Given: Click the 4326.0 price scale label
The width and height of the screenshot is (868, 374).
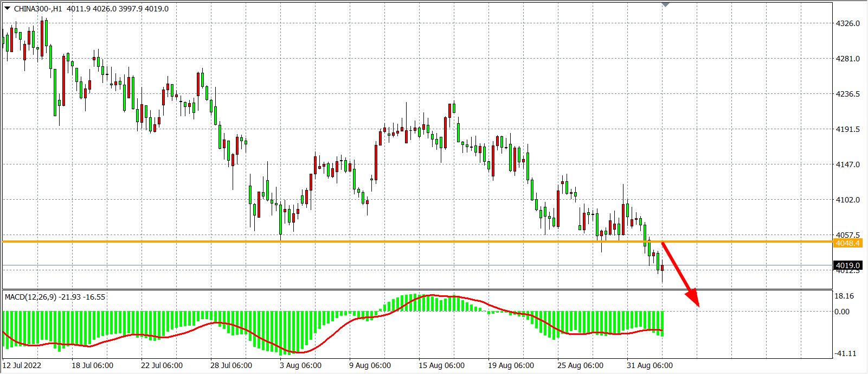Looking at the screenshot, I should click(x=847, y=24).
